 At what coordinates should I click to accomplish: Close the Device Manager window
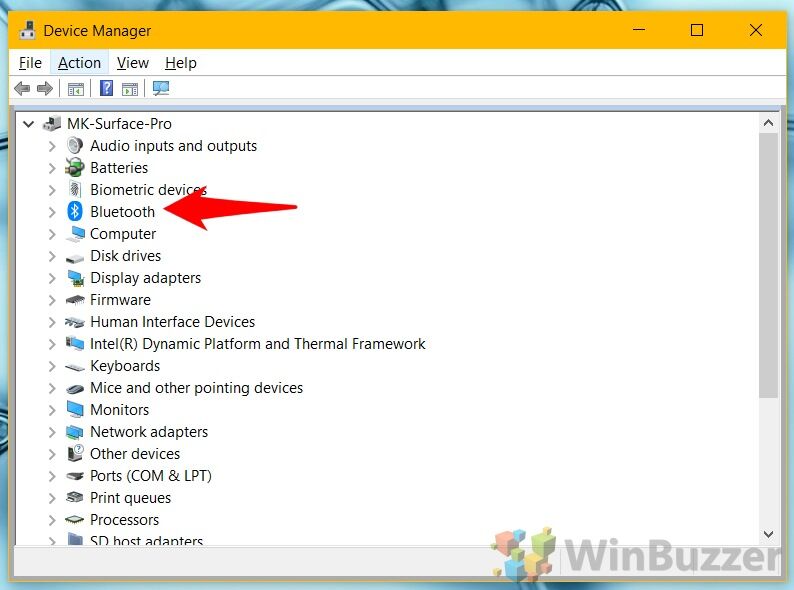(x=756, y=30)
